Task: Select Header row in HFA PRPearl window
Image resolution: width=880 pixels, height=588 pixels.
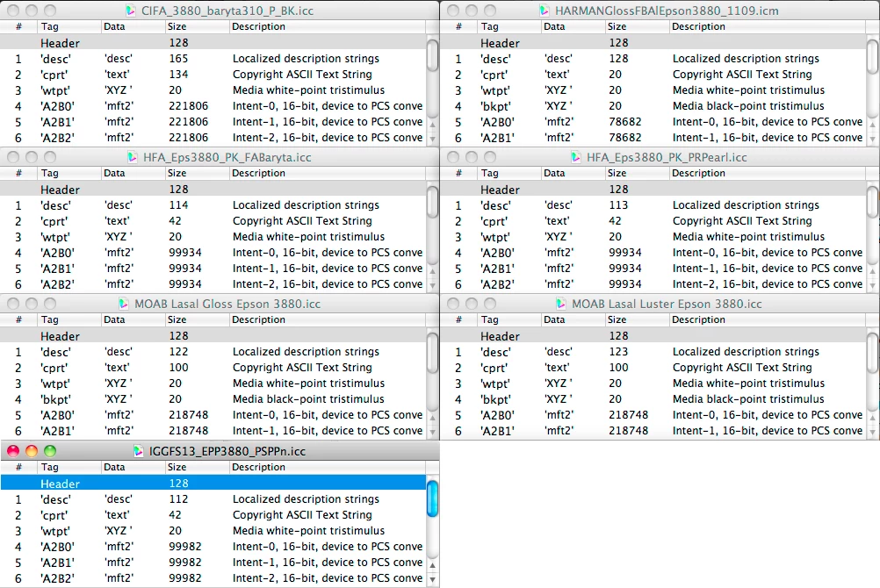Action: (x=653, y=189)
